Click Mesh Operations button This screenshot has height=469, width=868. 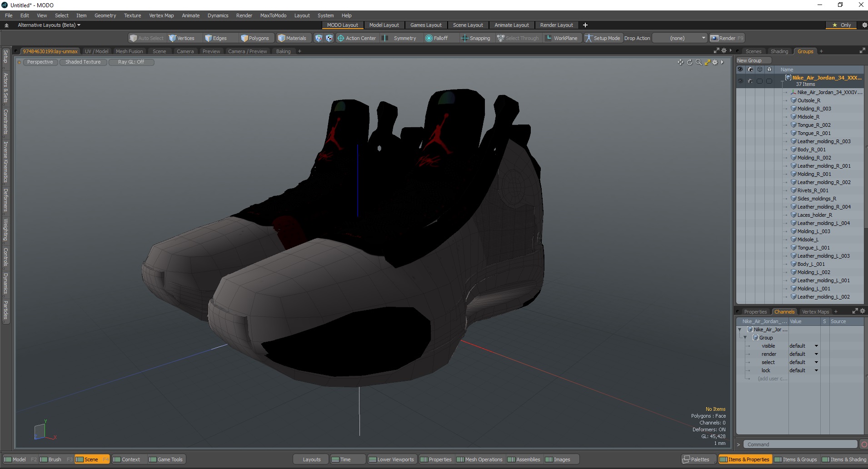point(479,459)
